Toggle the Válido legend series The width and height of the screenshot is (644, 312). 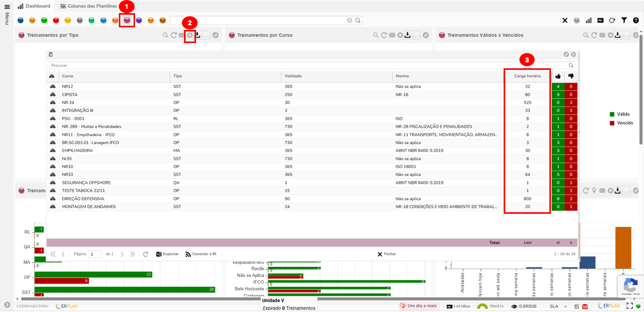[x=619, y=114]
